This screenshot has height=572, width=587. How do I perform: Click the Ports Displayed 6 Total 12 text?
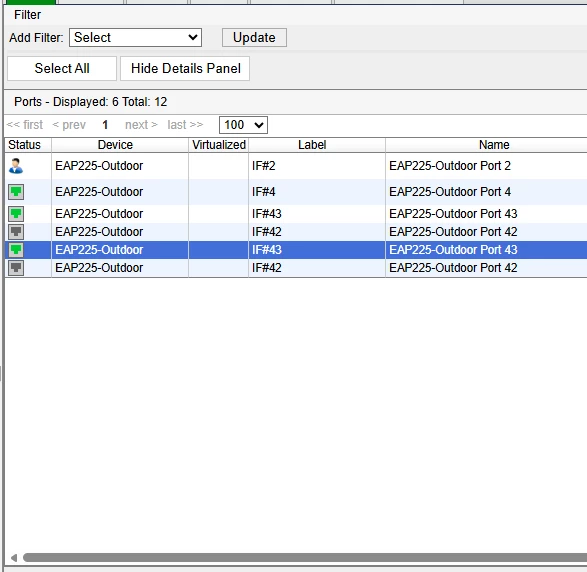tap(91, 102)
